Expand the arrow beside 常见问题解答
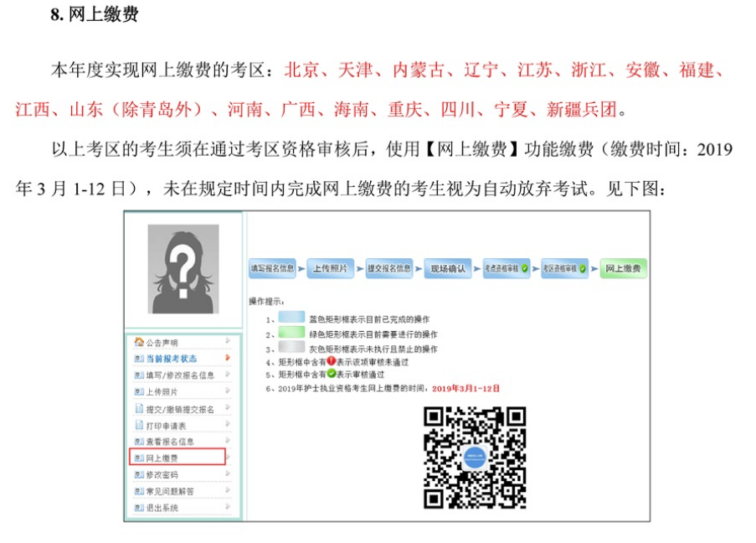This screenshot has width=756, height=543. (228, 491)
